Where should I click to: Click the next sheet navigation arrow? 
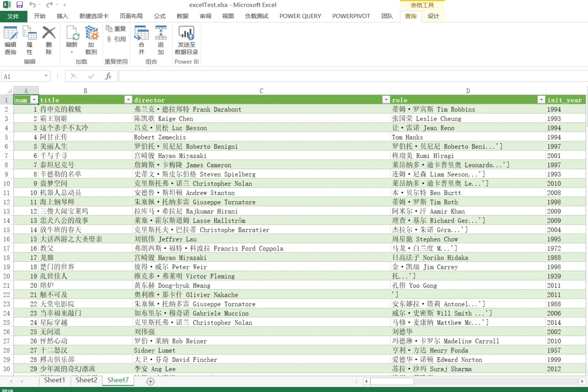click(x=22, y=381)
